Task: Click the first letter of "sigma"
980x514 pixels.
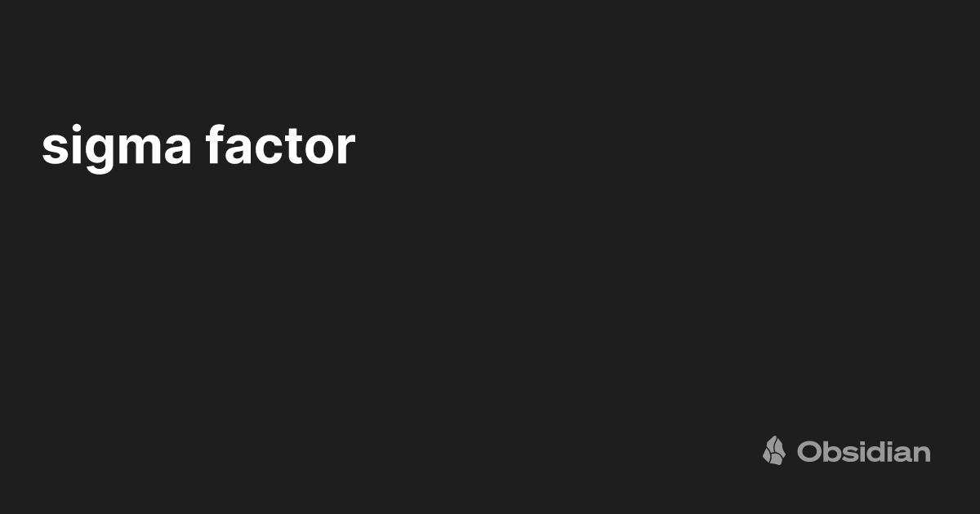Action: coord(51,149)
